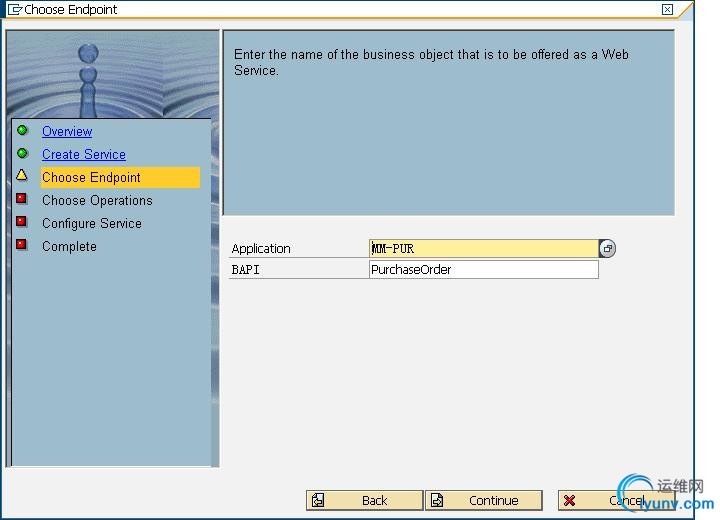This screenshot has height=520, width=720.
Task: Click the Application field label
Action: pyautogui.click(x=261, y=249)
